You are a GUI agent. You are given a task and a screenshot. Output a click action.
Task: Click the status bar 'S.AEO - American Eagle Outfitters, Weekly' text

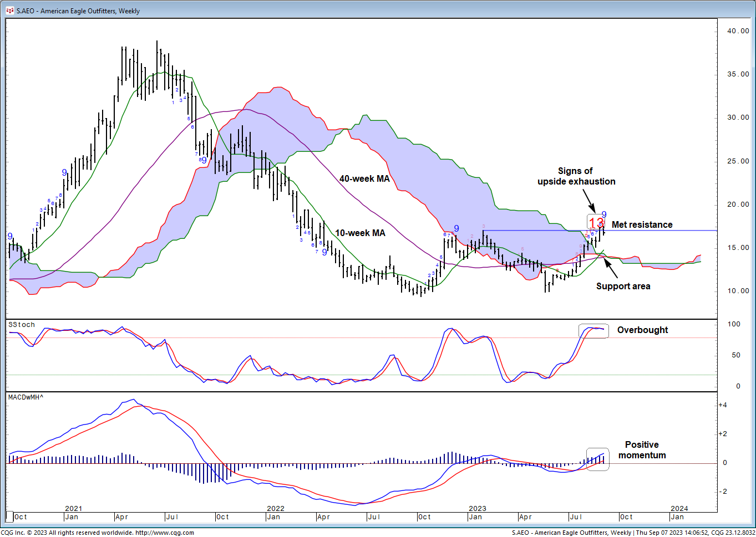(x=571, y=533)
